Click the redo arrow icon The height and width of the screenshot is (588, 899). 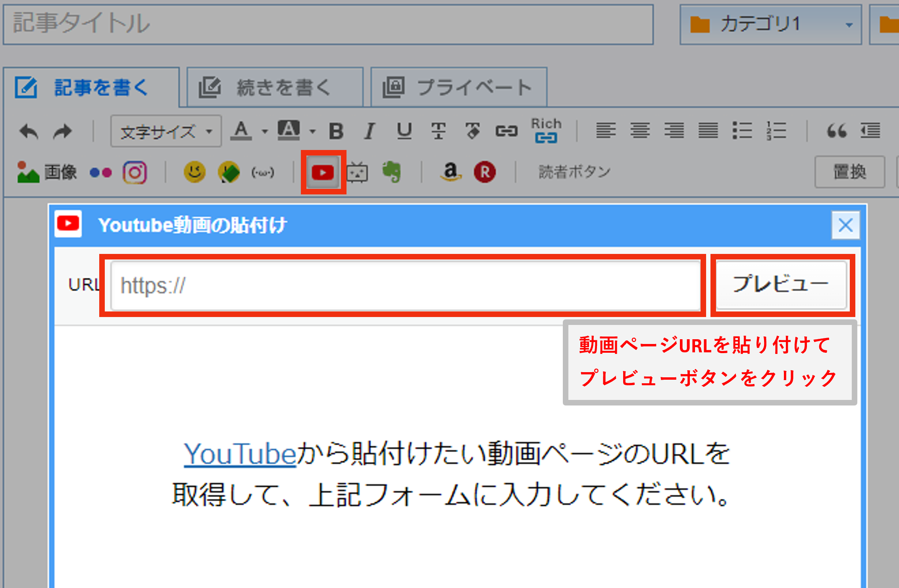pyautogui.click(x=63, y=131)
